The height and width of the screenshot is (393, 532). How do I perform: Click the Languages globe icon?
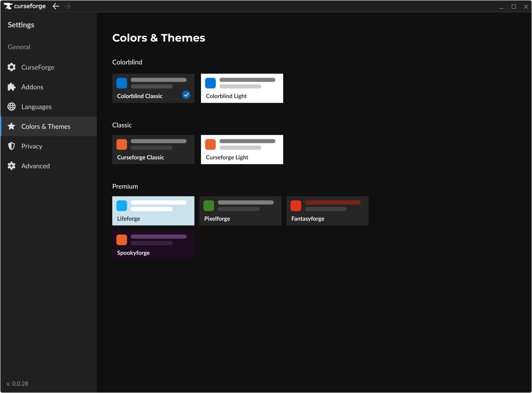pos(11,107)
